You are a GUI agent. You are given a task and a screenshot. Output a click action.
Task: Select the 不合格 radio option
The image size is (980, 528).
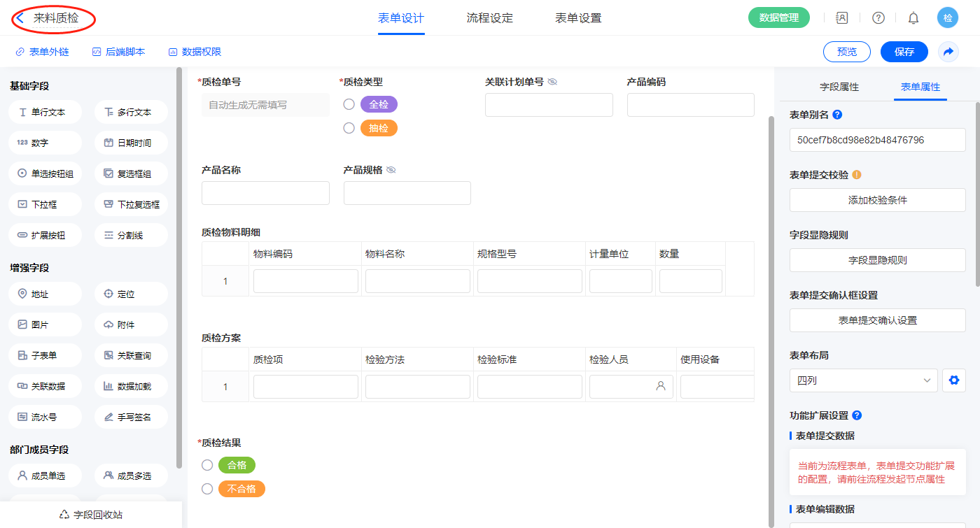pyautogui.click(x=207, y=489)
